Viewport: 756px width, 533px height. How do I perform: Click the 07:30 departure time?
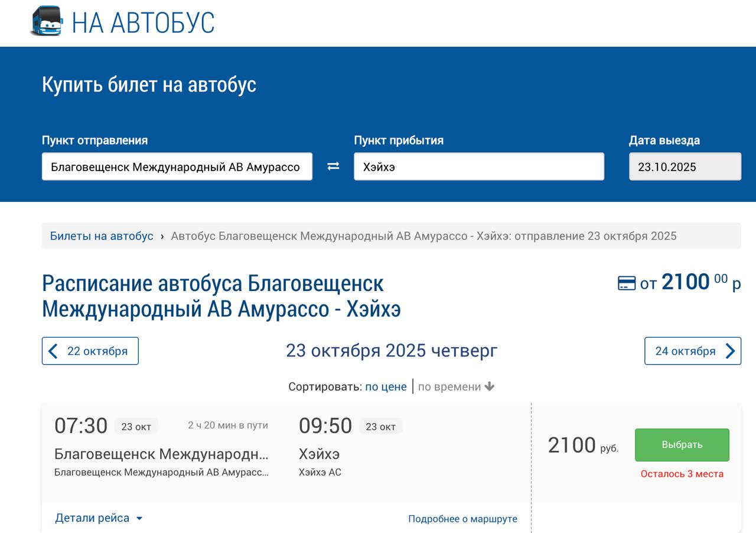pyautogui.click(x=81, y=426)
